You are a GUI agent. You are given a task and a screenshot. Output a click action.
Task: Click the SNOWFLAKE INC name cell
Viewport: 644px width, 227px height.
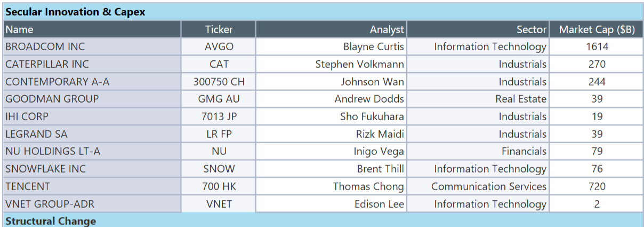45,169
